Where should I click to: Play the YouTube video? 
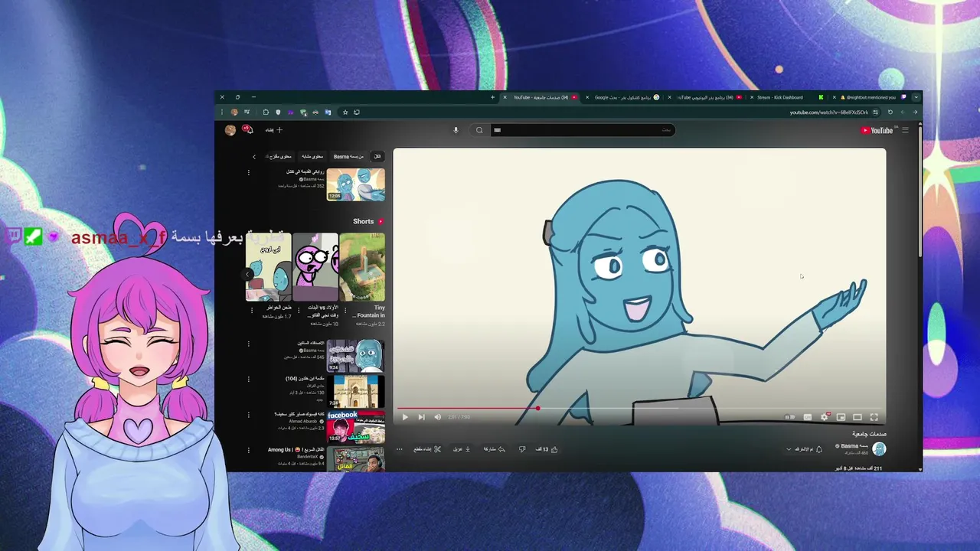405,417
